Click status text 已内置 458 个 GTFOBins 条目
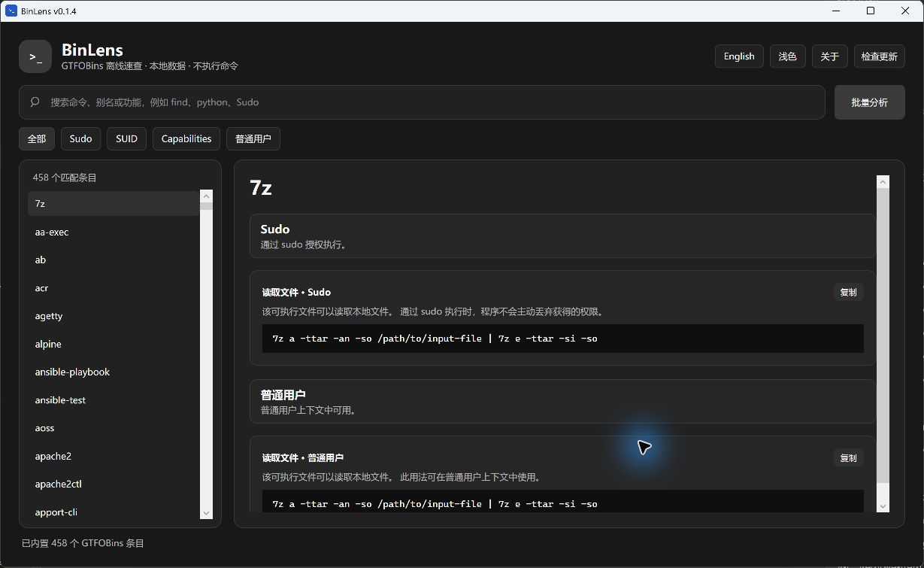The image size is (924, 568). pyautogui.click(x=83, y=543)
